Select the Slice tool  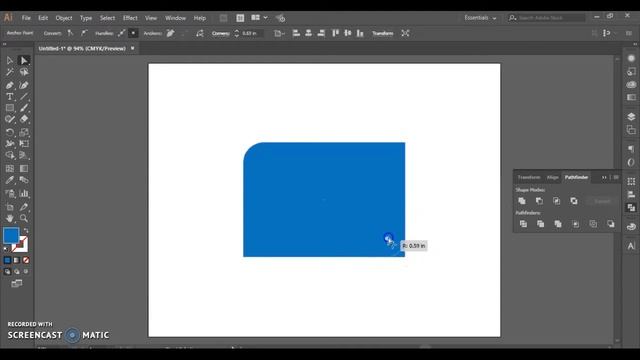[24, 207]
